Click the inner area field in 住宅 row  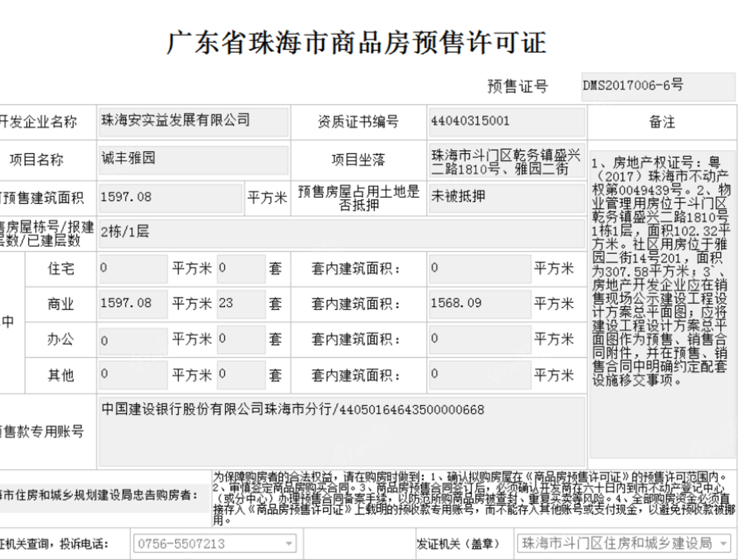(x=480, y=269)
